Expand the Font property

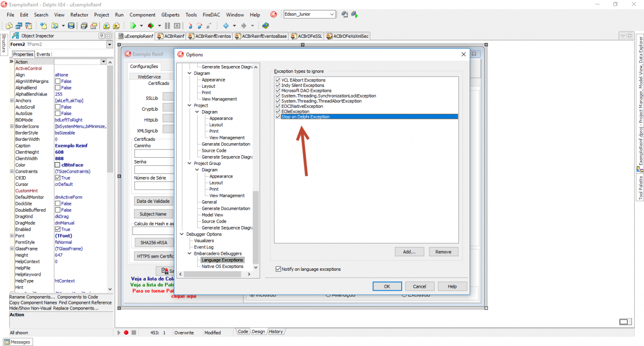coord(11,236)
